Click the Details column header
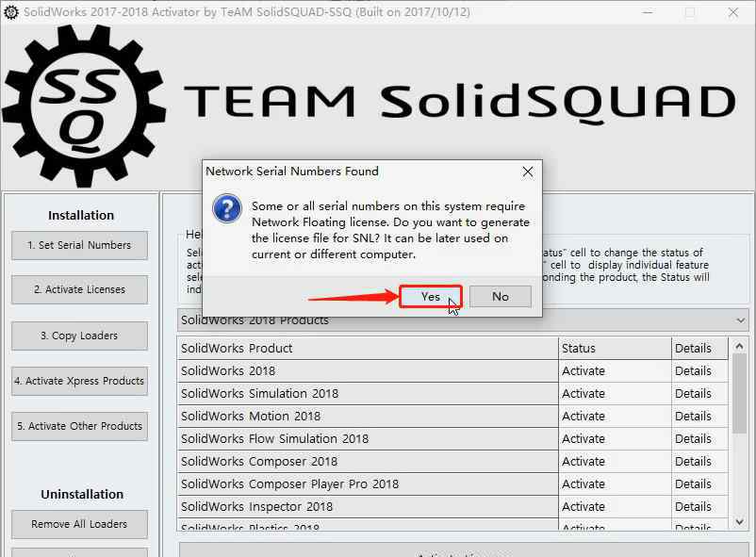The width and height of the screenshot is (756, 557). [x=699, y=348]
